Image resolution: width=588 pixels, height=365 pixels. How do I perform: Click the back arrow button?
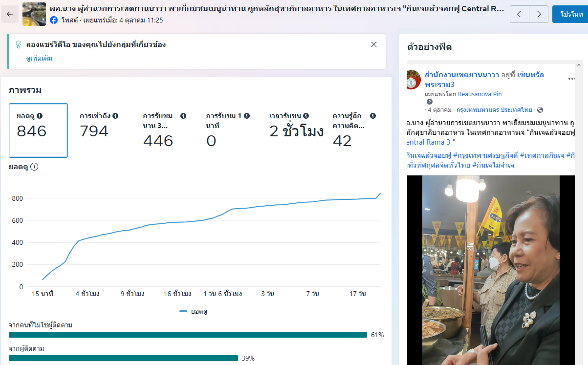pyautogui.click(x=10, y=14)
